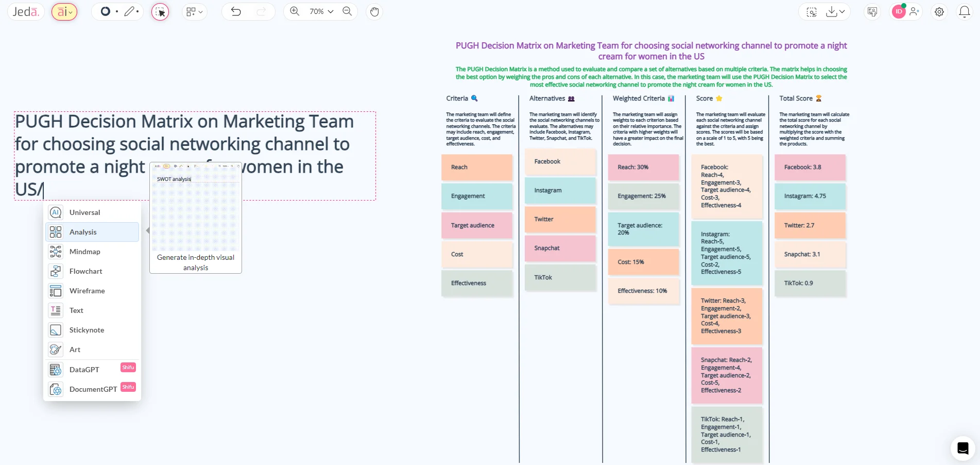The image size is (980, 465).
Task: Open the settings gear
Action: [x=939, y=11]
